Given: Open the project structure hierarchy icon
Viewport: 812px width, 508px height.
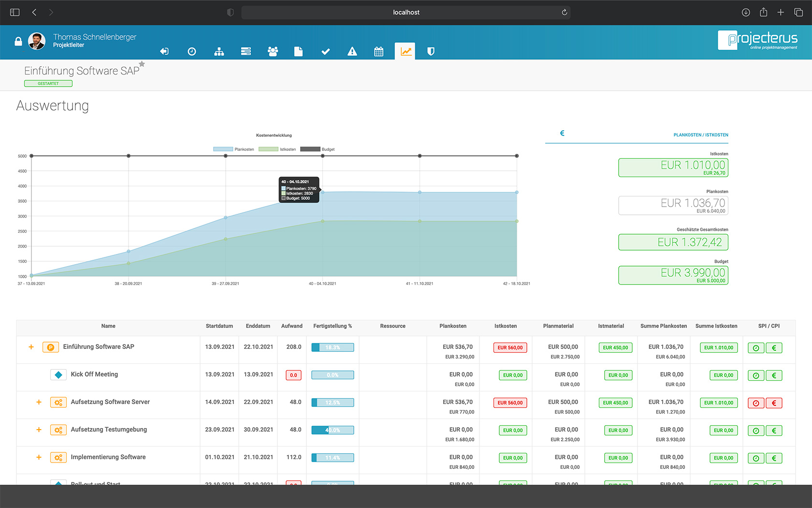Looking at the screenshot, I should pos(219,51).
